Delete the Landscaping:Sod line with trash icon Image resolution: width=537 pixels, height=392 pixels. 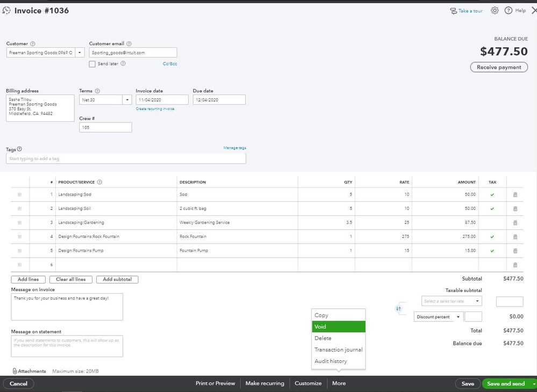click(515, 194)
